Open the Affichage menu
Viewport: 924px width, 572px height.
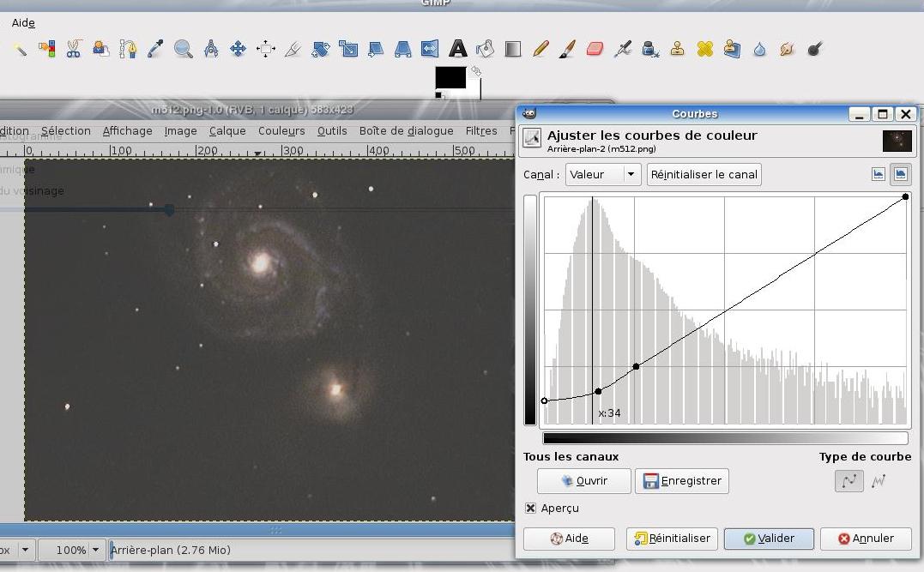coord(127,130)
